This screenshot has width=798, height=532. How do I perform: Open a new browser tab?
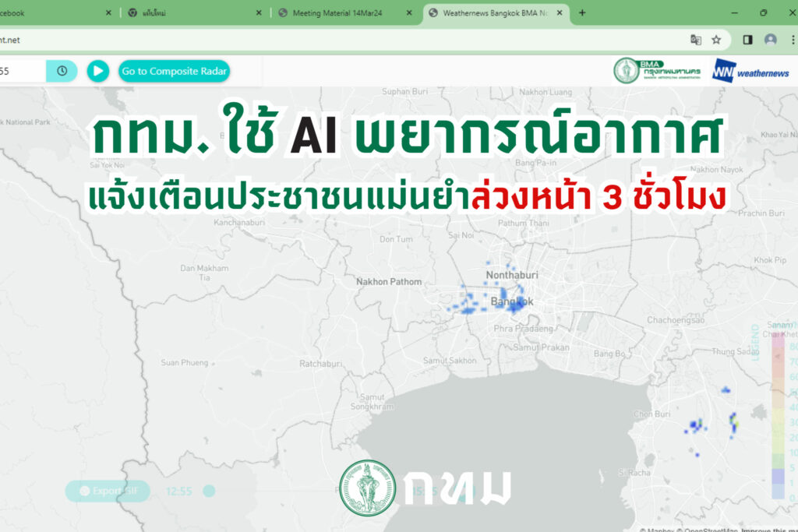click(582, 12)
